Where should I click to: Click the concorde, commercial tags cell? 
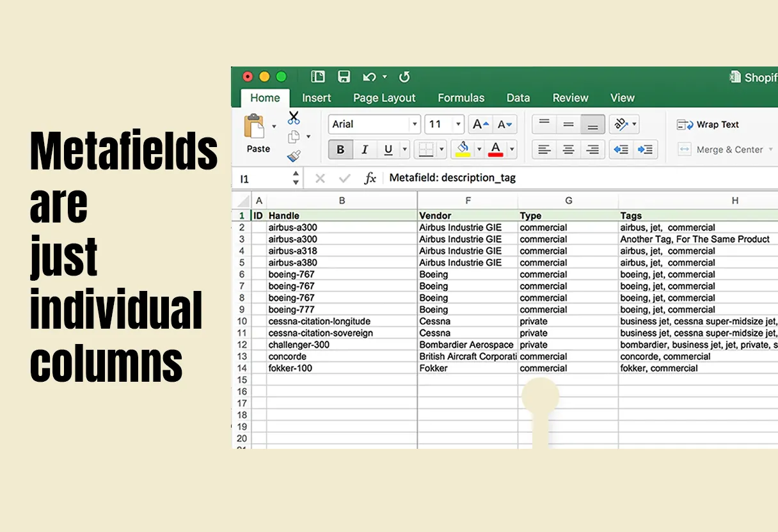point(698,356)
